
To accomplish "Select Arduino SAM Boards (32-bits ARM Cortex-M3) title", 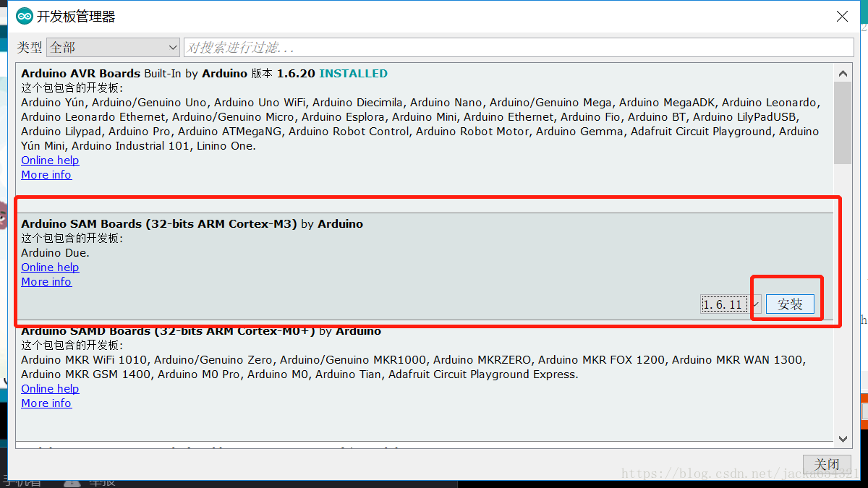I will pos(159,224).
